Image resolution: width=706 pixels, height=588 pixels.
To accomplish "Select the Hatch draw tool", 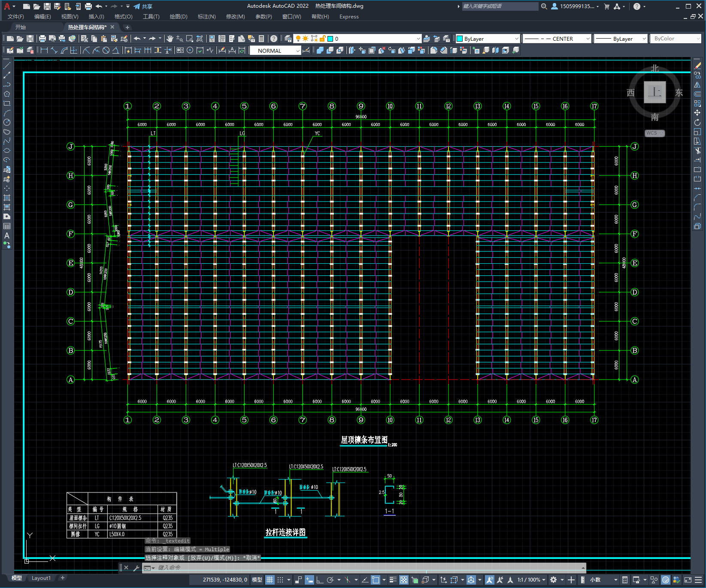I will coord(7,198).
